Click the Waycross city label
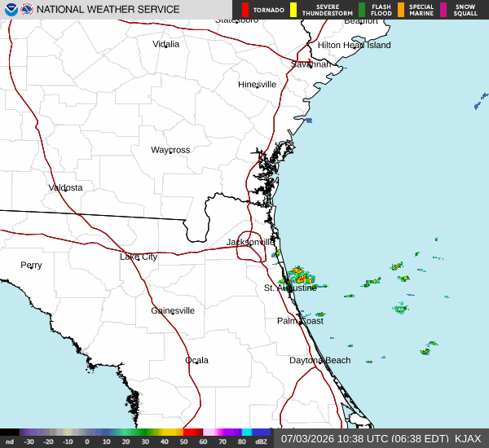 coord(170,150)
